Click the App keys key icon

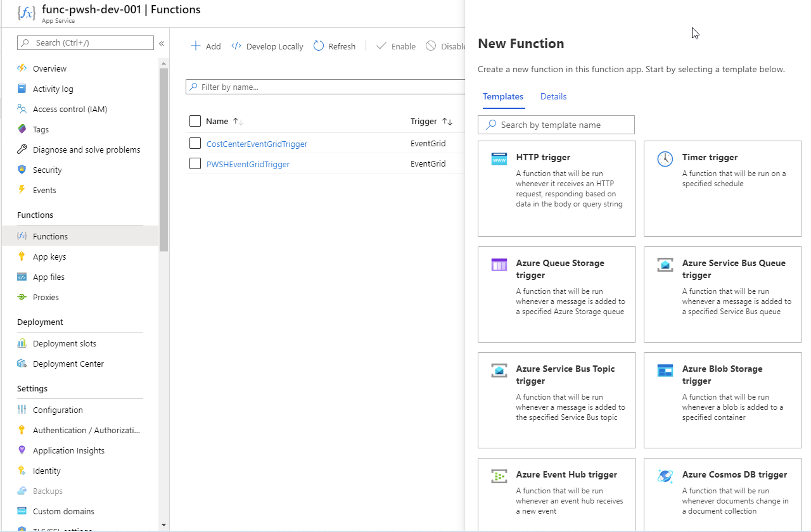(22, 256)
